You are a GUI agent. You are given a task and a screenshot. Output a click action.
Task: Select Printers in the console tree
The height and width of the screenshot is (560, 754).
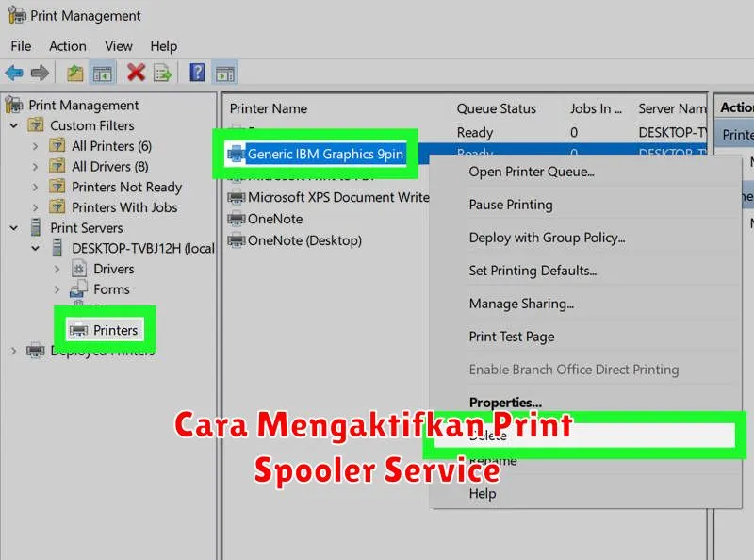click(115, 330)
